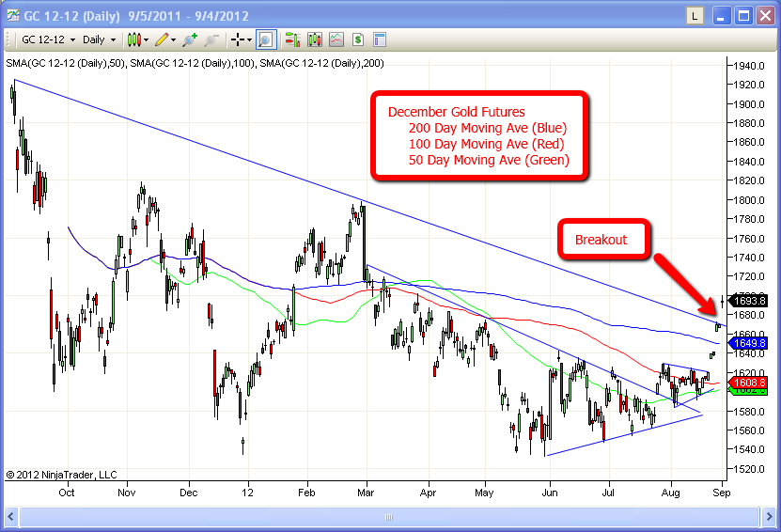Select the pencil drawing tool
This screenshot has width=781, height=532.
[162, 39]
